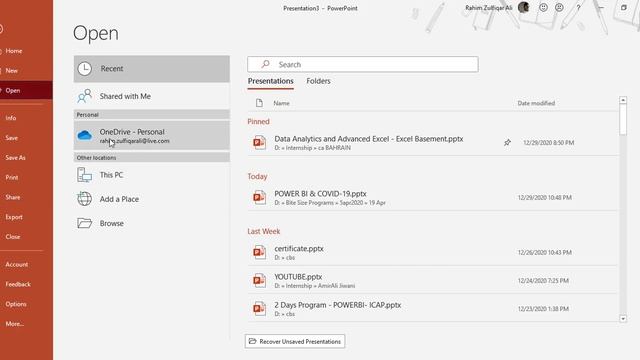Select Print in the sidebar

pos(12,178)
